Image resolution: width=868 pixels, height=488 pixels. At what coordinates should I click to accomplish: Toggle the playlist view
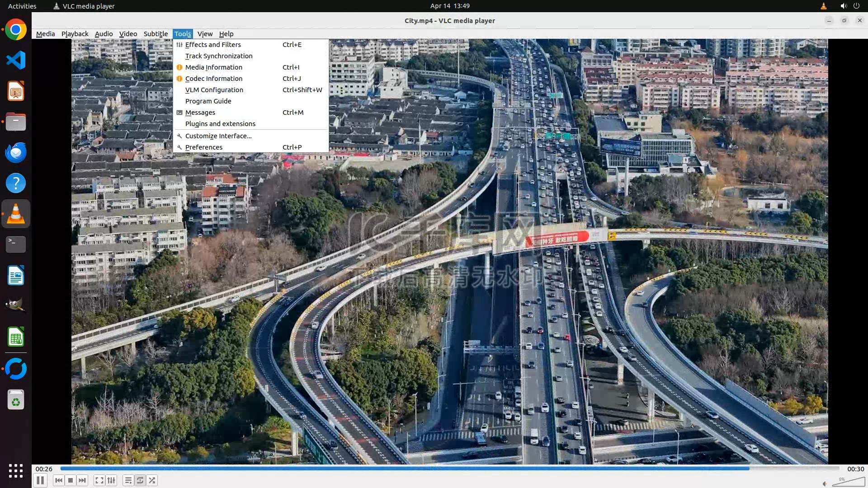pyautogui.click(x=128, y=480)
